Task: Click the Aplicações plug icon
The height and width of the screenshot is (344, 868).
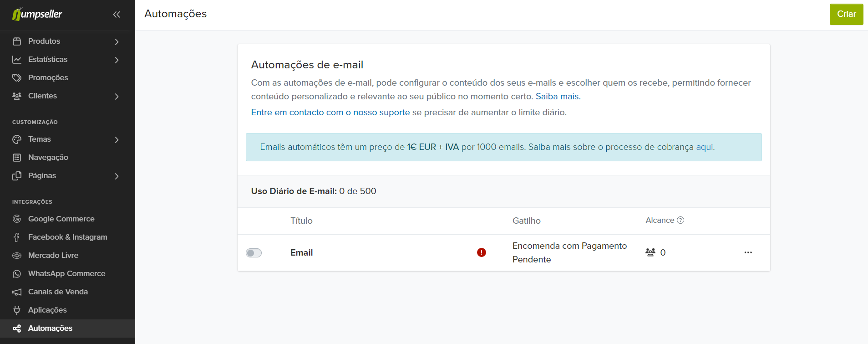Action: coord(17,310)
